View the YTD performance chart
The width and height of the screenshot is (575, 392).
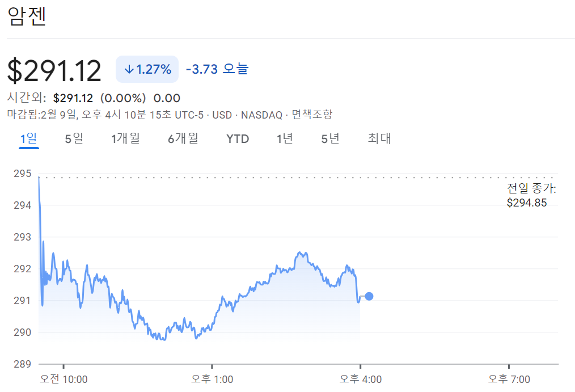pos(236,138)
